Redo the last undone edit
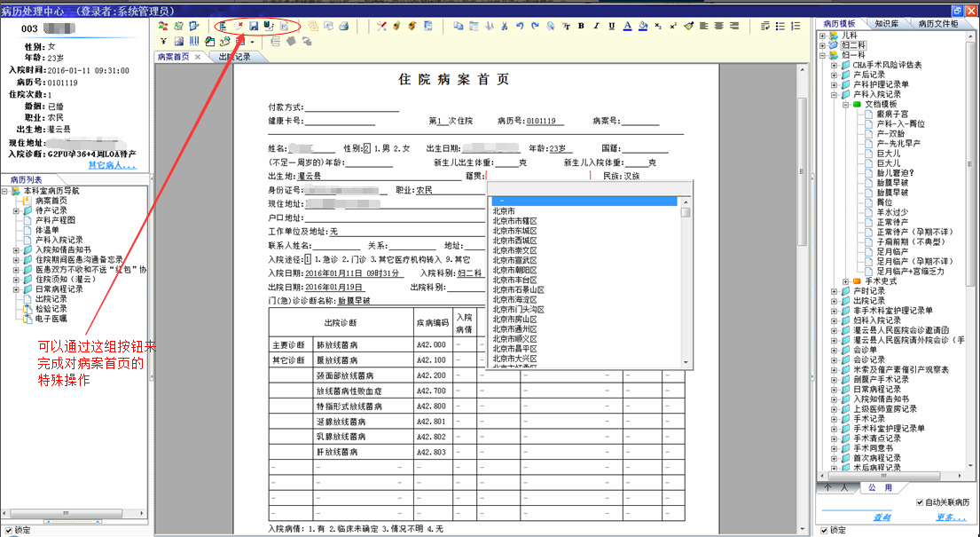Screen dimensions: 980x537 click(x=535, y=26)
